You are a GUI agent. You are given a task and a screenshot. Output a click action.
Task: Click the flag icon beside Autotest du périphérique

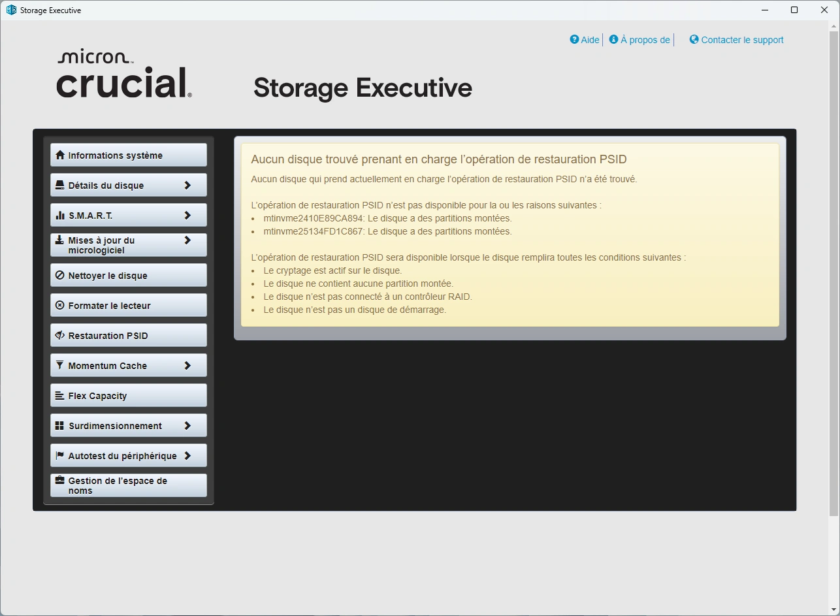(x=60, y=455)
